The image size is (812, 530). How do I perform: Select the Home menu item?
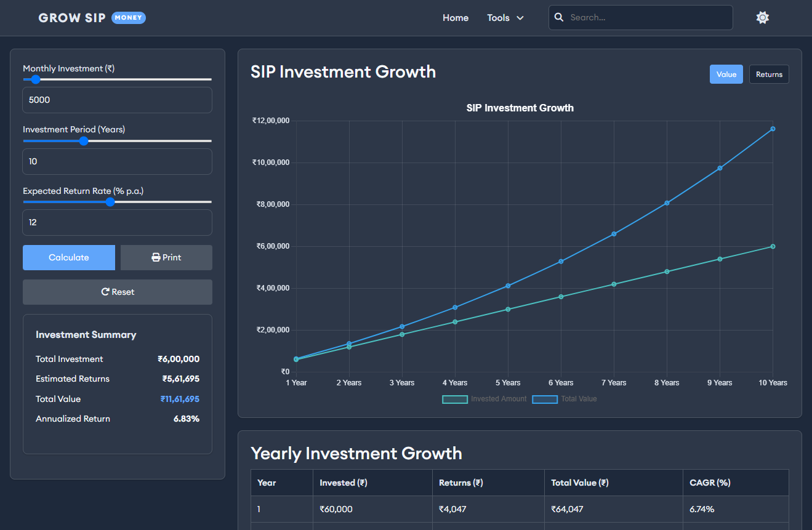click(455, 17)
